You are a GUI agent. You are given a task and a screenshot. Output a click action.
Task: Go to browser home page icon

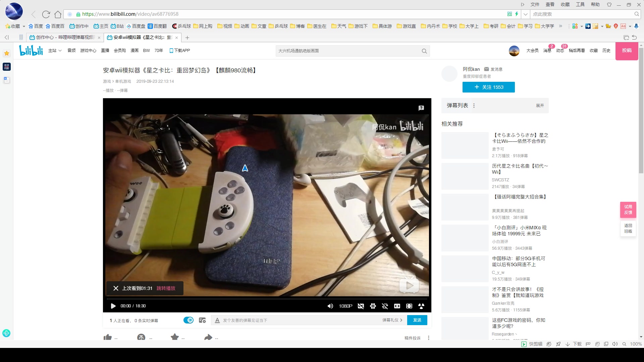click(x=58, y=14)
